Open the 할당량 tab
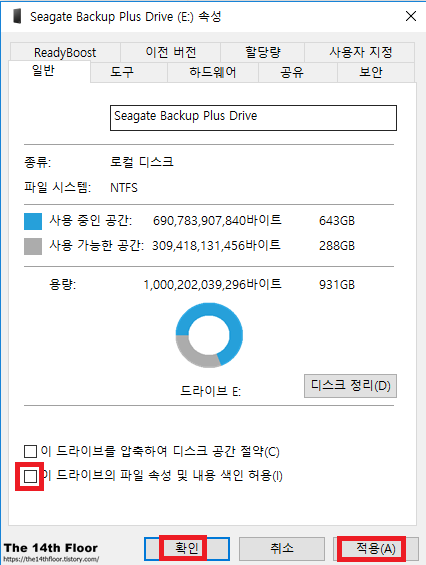The width and height of the screenshot is (426, 565). pos(262,53)
